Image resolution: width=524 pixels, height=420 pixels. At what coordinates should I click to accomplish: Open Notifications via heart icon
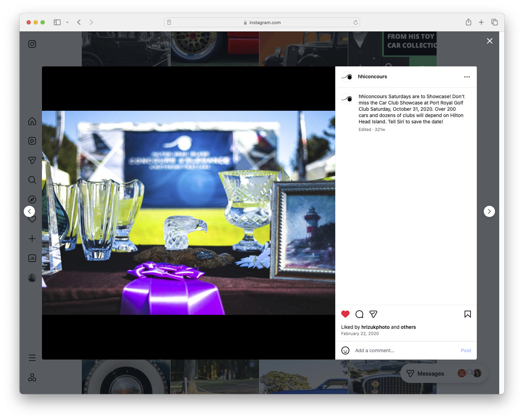32,219
